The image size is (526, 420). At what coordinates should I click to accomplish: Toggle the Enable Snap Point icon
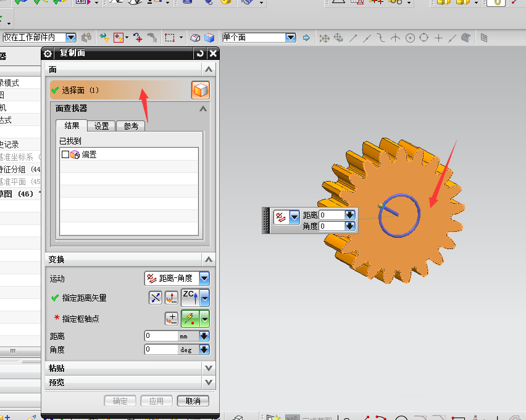pos(324,38)
